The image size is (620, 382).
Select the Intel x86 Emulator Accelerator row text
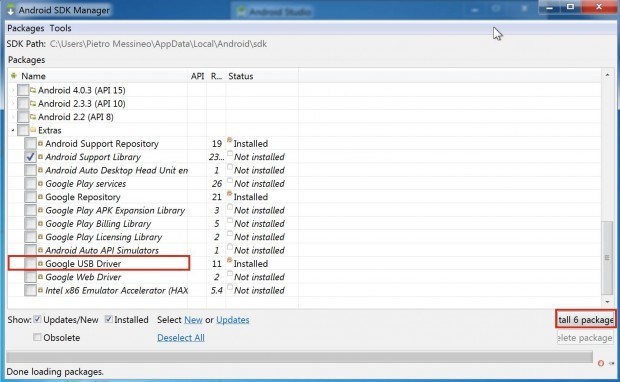117,291
